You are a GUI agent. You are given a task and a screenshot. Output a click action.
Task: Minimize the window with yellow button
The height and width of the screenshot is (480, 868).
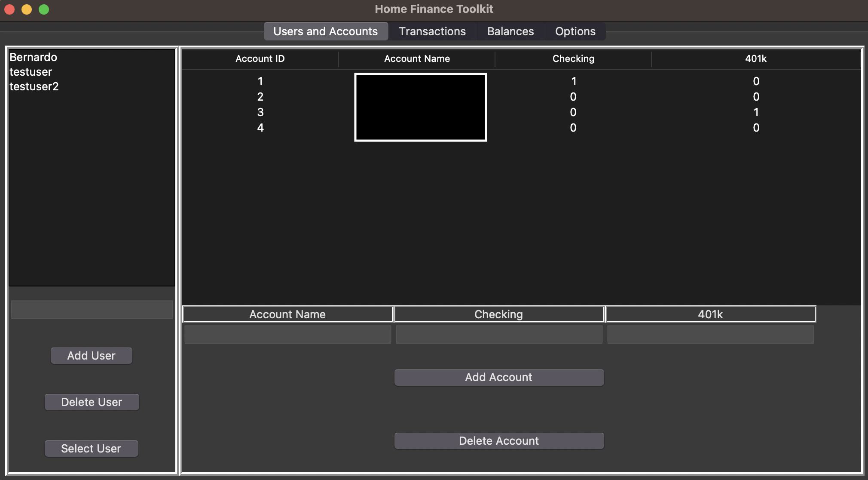27,9
